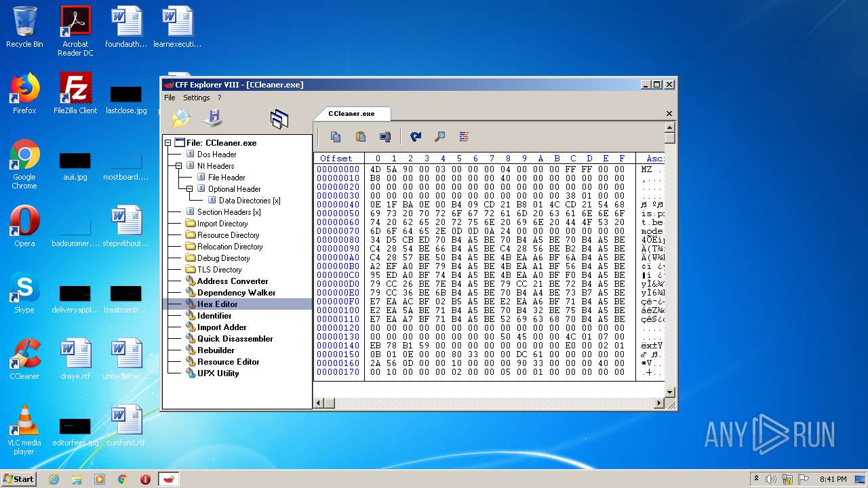Open Import Adder tool

click(222, 327)
